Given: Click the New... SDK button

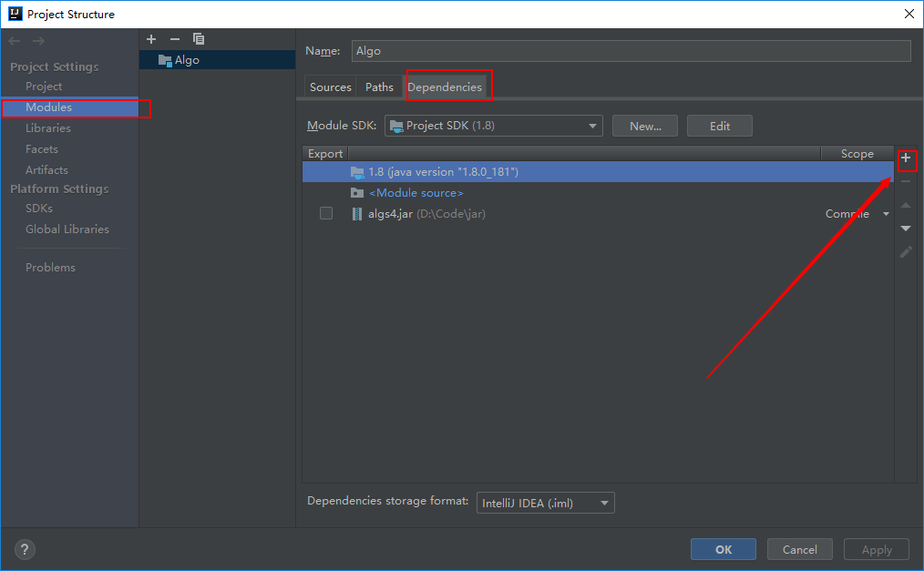Looking at the screenshot, I should point(645,126).
